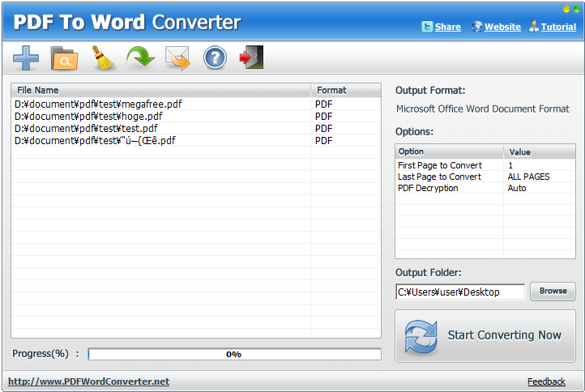The image size is (585, 392).
Task: Open the Share link
Action: pos(448,27)
